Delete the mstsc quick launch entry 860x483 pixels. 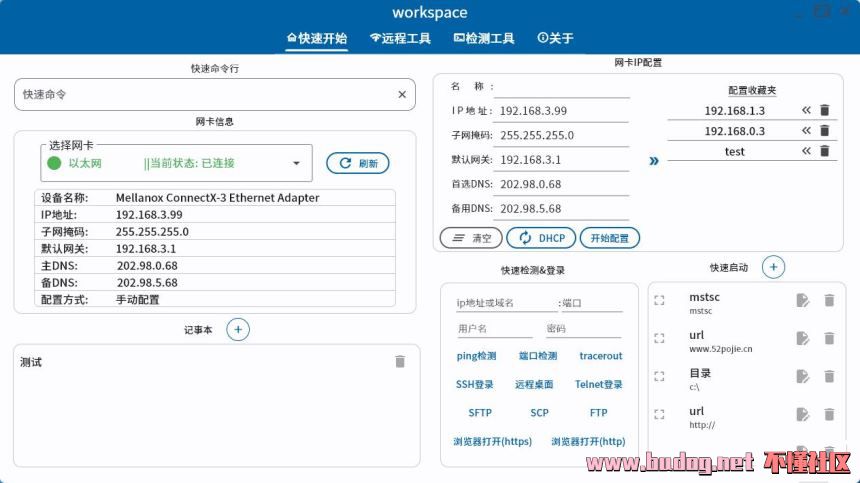(x=829, y=300)
